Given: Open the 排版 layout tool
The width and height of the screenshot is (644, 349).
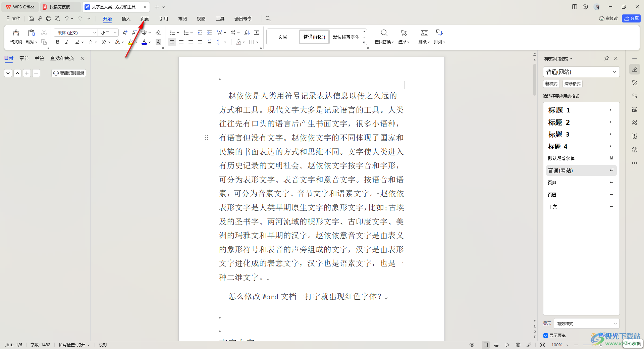Looking at the screenshot, I should click(x=424, y=36).
